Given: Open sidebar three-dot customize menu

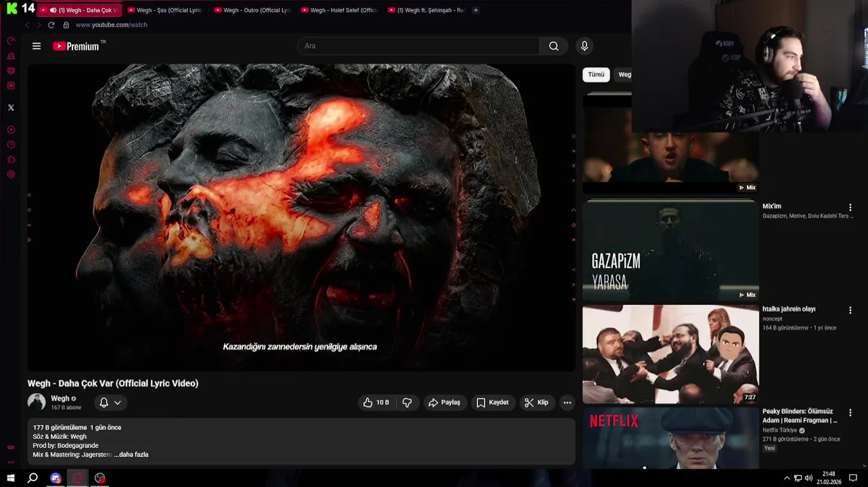Looking at the screenshot, I should coord(11,462).
